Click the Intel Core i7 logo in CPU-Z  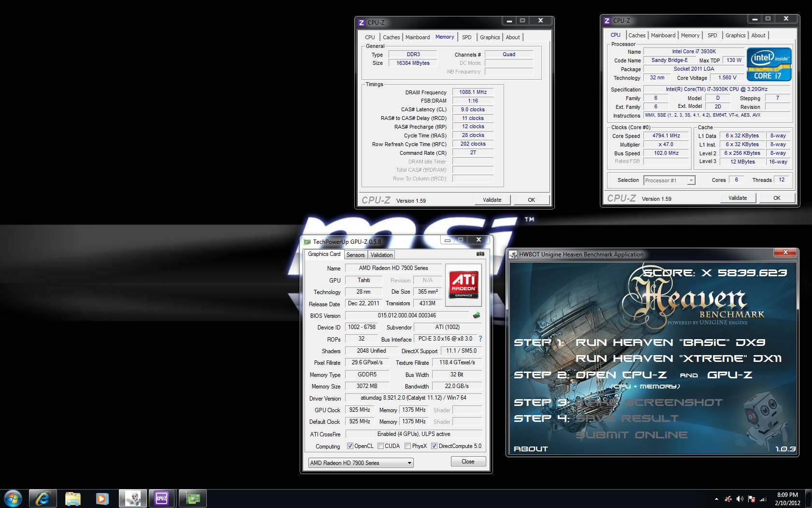click(x=769, y=64)
